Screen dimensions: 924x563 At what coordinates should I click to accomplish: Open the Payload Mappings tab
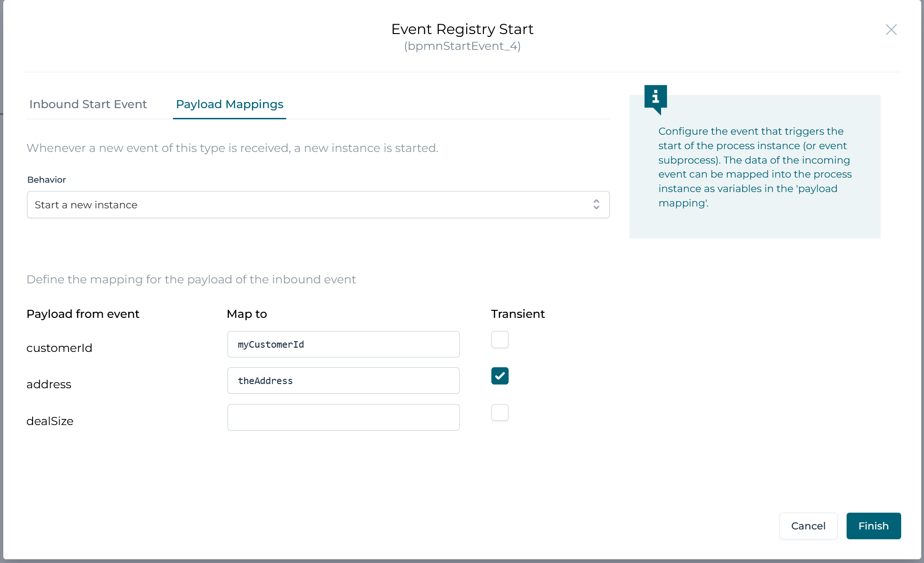click(x=229, y=104)
